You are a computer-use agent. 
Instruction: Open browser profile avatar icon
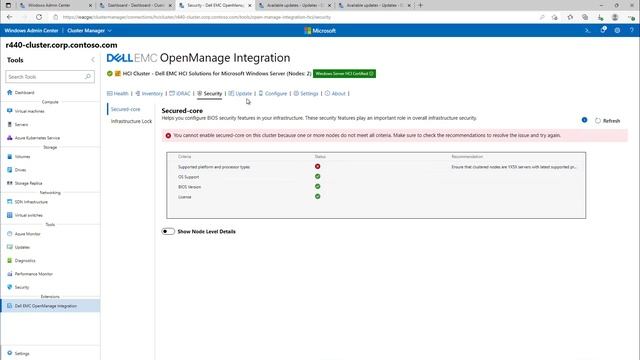[615, 17]
